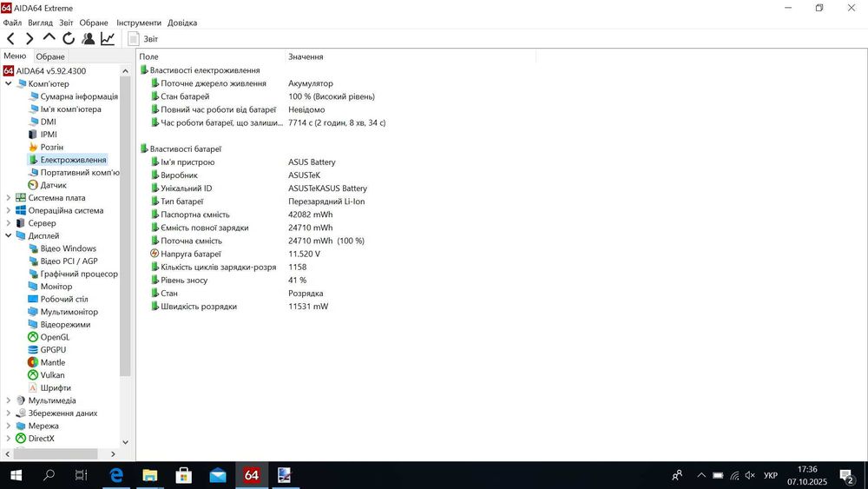Select Робочий стіл in the tree
868x489 pixels.
tap(58, 299)
